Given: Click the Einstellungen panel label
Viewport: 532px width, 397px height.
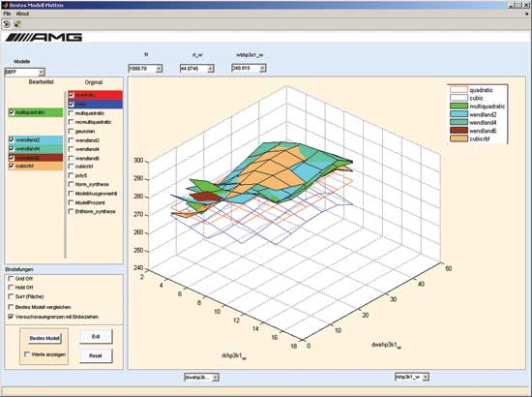Looking at the screenshot, I should pos(19,269).
